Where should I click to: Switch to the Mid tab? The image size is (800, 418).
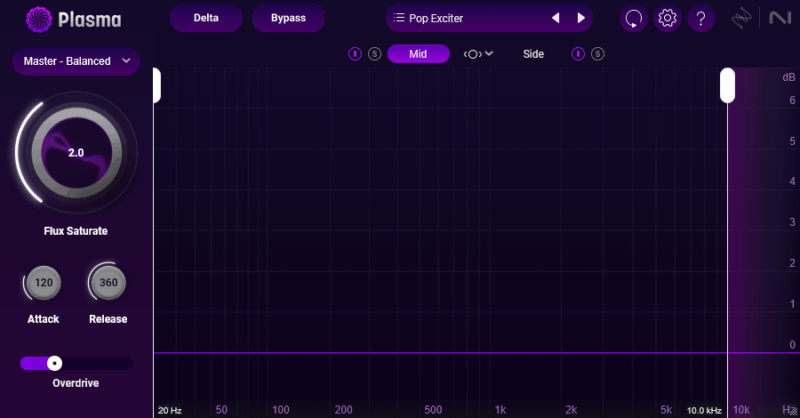(418, 54)
